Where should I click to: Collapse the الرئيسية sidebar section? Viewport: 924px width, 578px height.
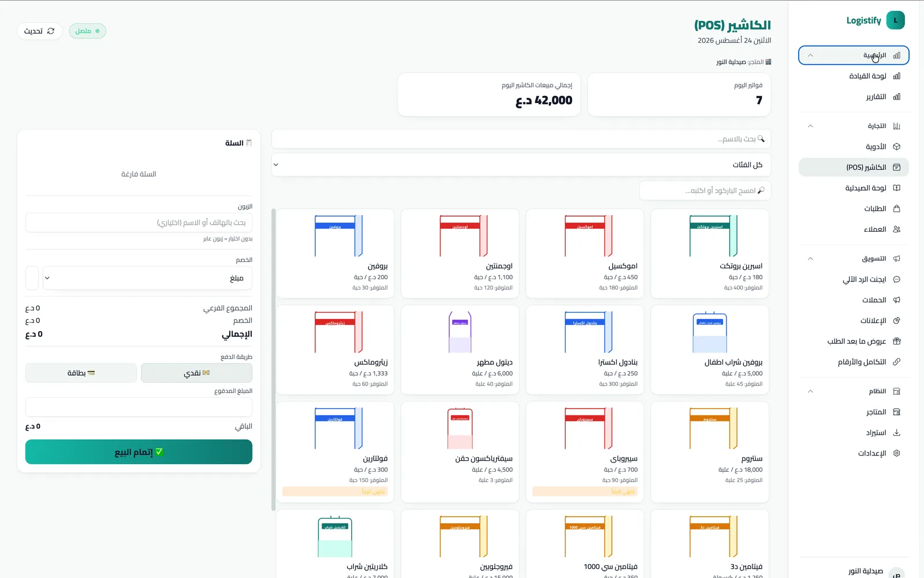click(854, 55)
